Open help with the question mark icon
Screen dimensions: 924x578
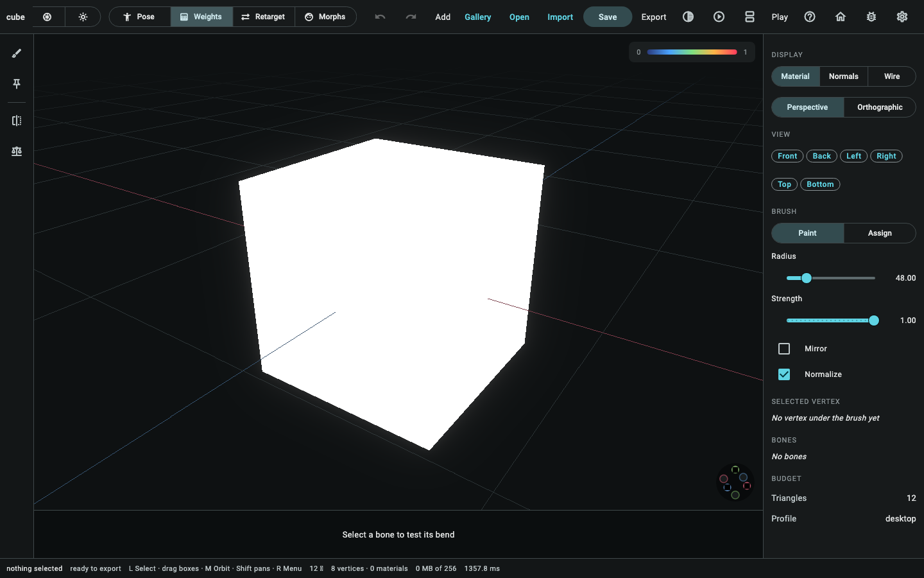tap(810, 17)
